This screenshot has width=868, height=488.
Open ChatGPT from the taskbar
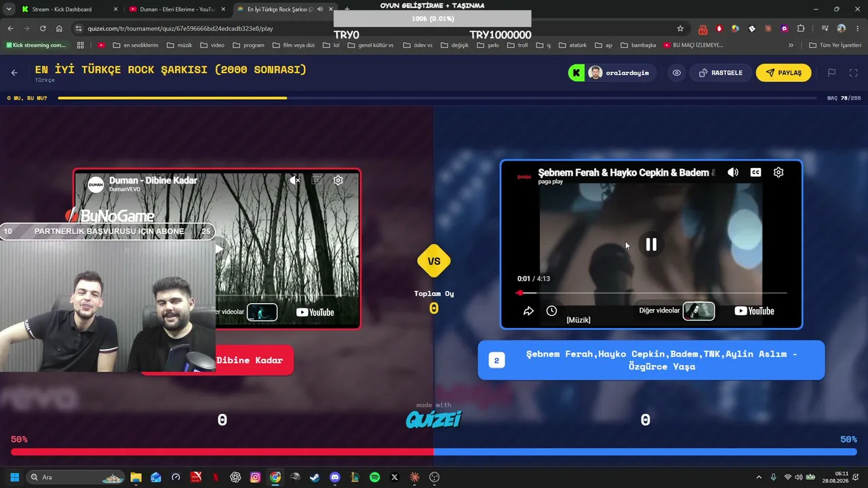[235, 477]
